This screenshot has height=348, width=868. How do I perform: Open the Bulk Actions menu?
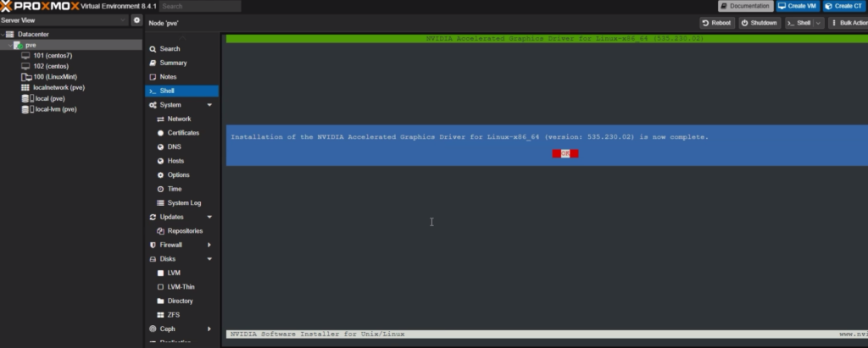(x=849, y=23)
